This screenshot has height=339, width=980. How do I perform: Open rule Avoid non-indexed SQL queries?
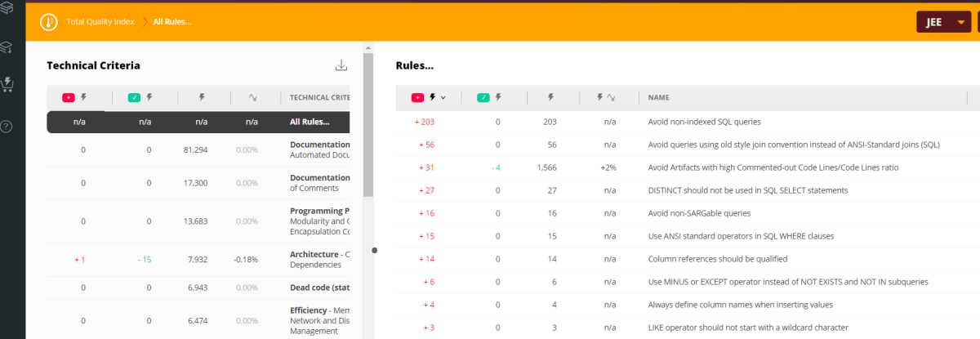point(704,122)
